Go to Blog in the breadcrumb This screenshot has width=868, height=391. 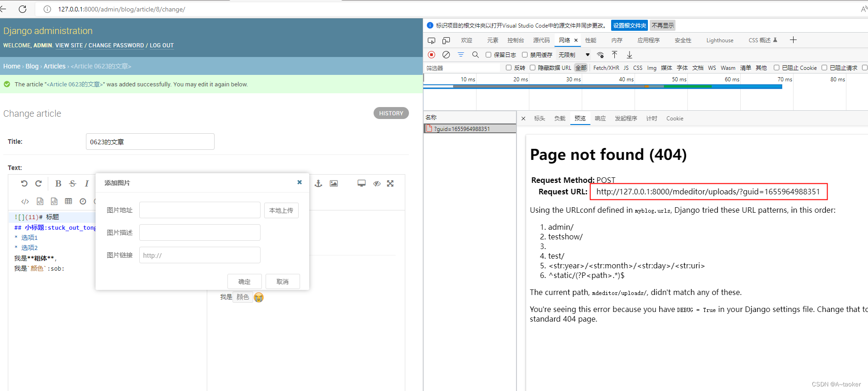click(32, 66)
